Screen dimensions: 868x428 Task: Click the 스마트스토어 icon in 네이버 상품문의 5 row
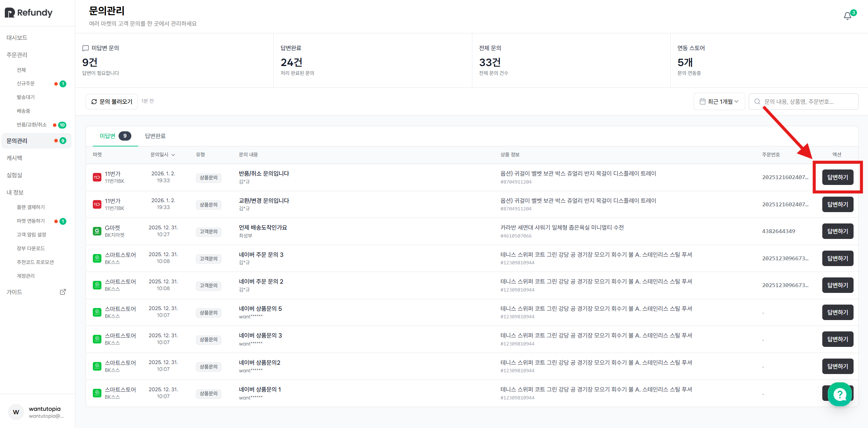[x=97, y=312]
